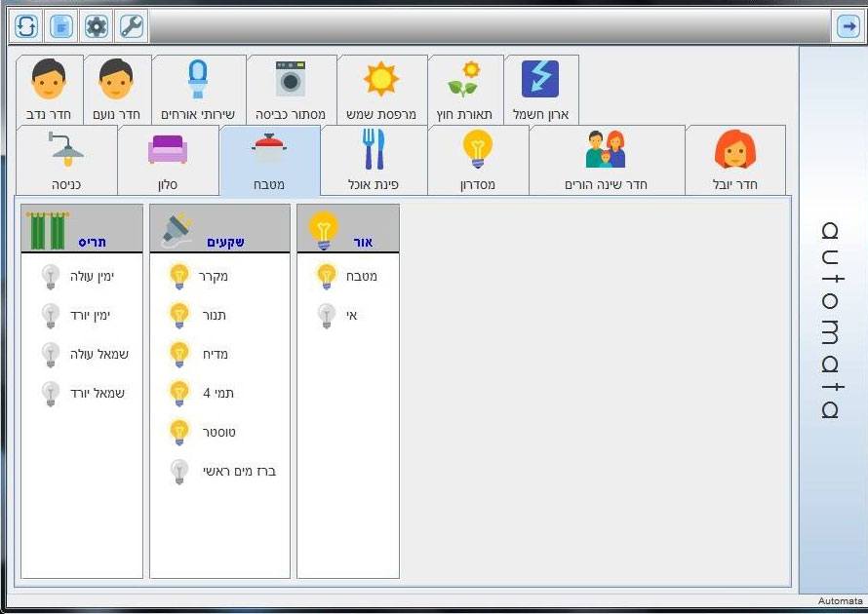Click the refresh icon in the top toolbar
868x614 pixels.
coord(26,26)
